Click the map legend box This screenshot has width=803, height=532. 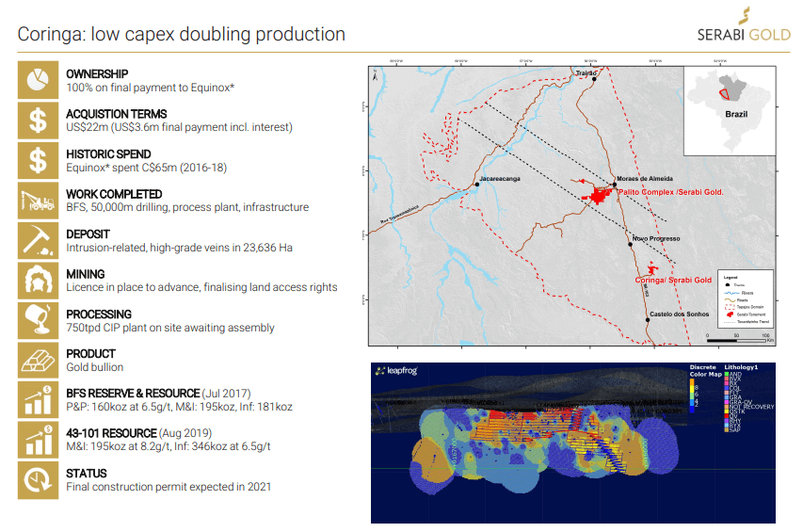[746, 299]
